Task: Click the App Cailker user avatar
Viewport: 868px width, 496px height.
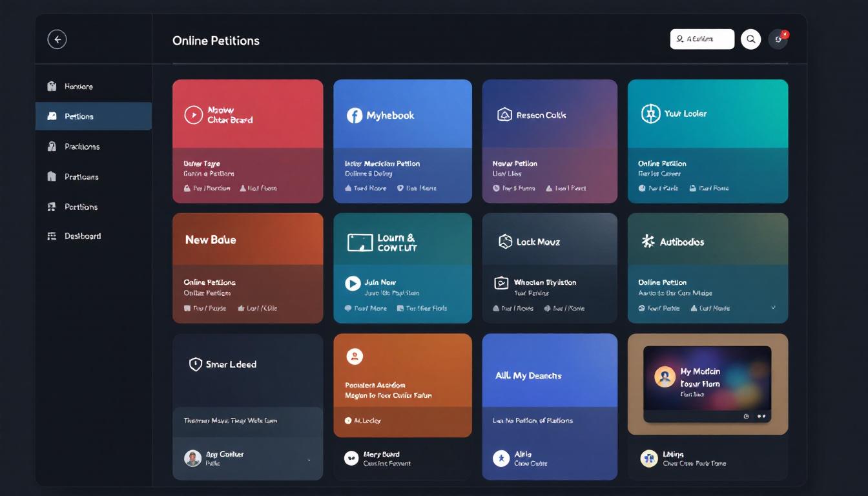Action: (192, 459)
